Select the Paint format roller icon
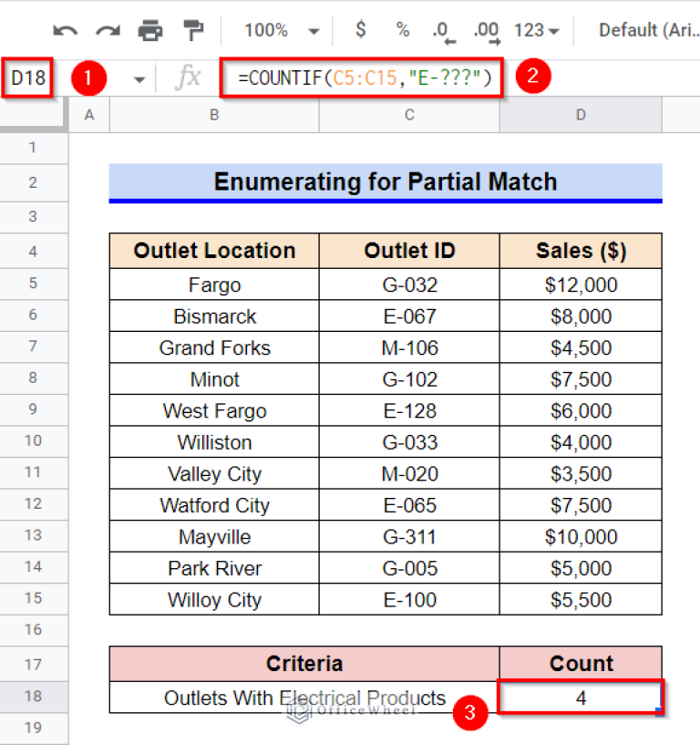The width and height of the screenshot is (700, 745). (x=192, y=31)
